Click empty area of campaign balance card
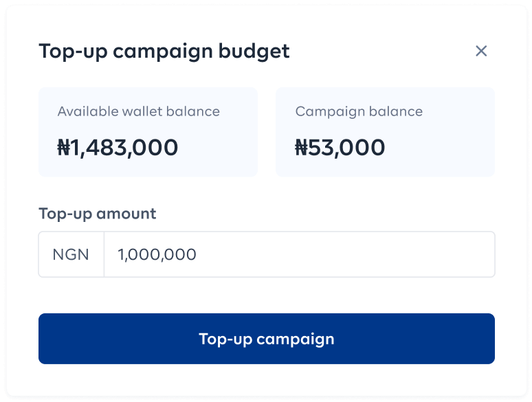This screenshot has width=532, height=402. point(441,149)
